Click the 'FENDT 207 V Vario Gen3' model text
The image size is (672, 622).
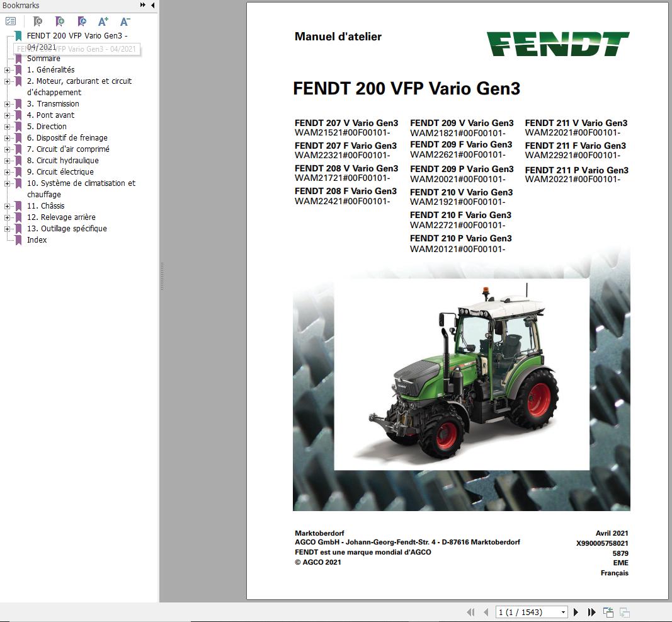coord(346,123)
